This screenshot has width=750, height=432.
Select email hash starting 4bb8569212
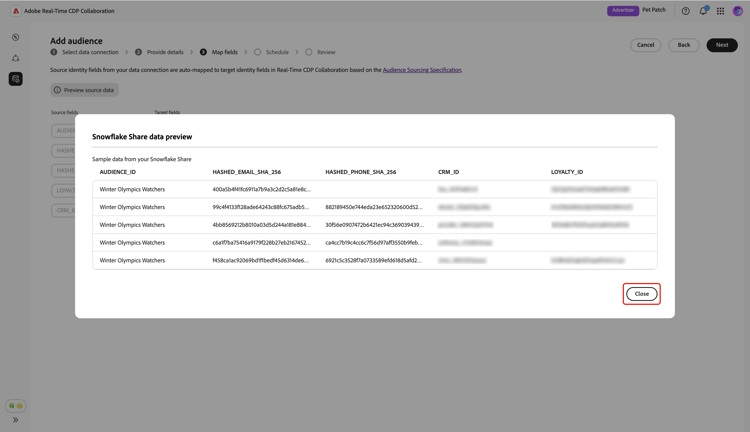(x=262, y=225)
